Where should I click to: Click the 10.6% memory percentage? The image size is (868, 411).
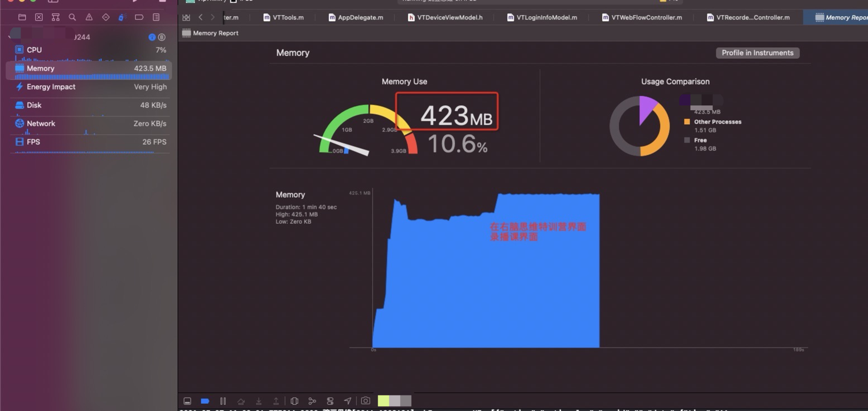coord(458,144)
